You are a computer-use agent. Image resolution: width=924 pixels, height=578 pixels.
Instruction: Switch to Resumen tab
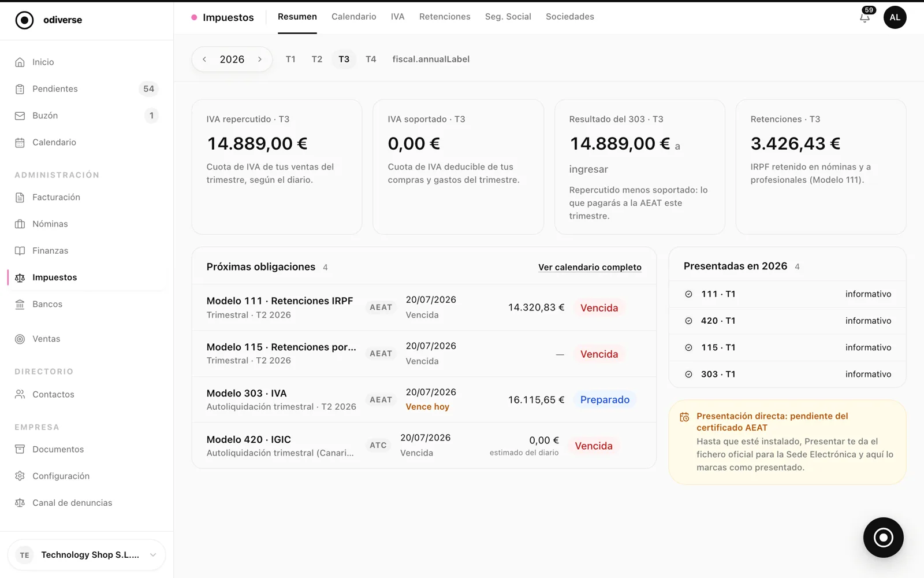coord(297,17)
